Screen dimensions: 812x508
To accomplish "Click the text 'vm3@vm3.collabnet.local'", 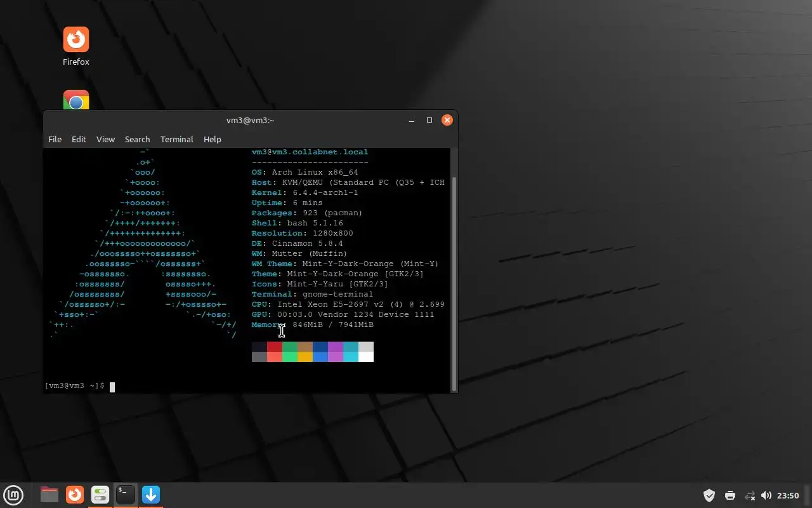I will coord(310,152).
